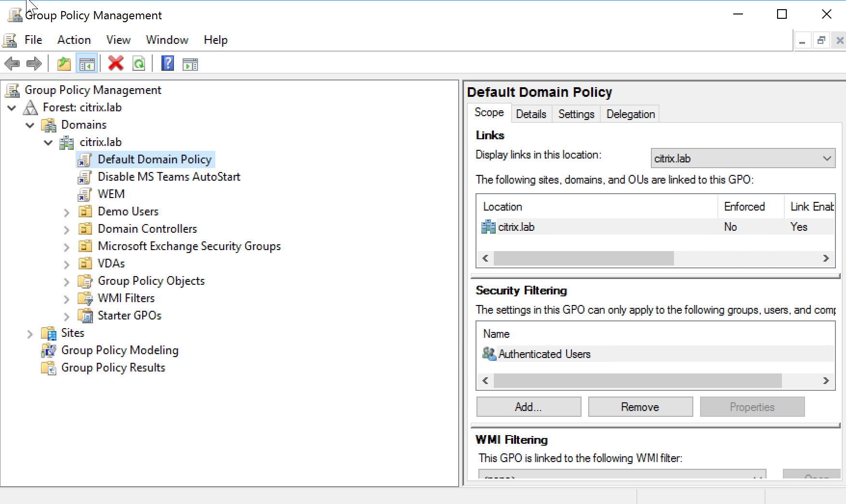Click the Forward navigation arrow icon

pyautogui.click(x=34, y=63)
